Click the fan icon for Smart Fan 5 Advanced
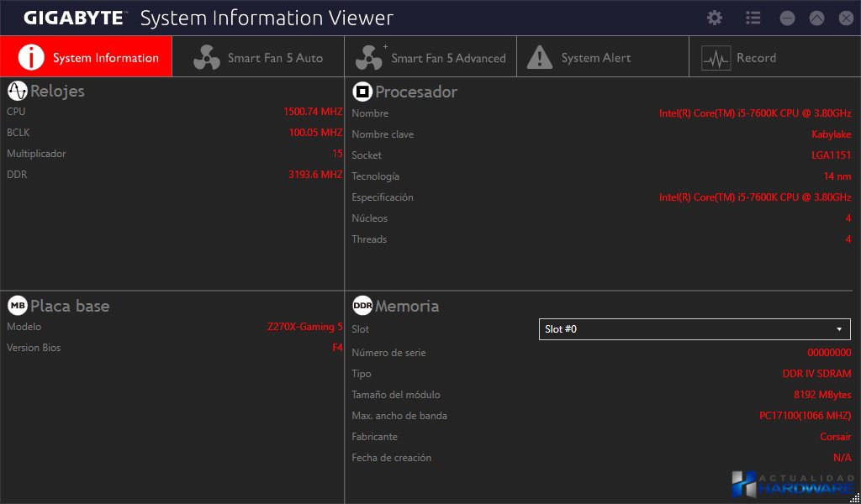861x504 pixels. tap(368, 57)
